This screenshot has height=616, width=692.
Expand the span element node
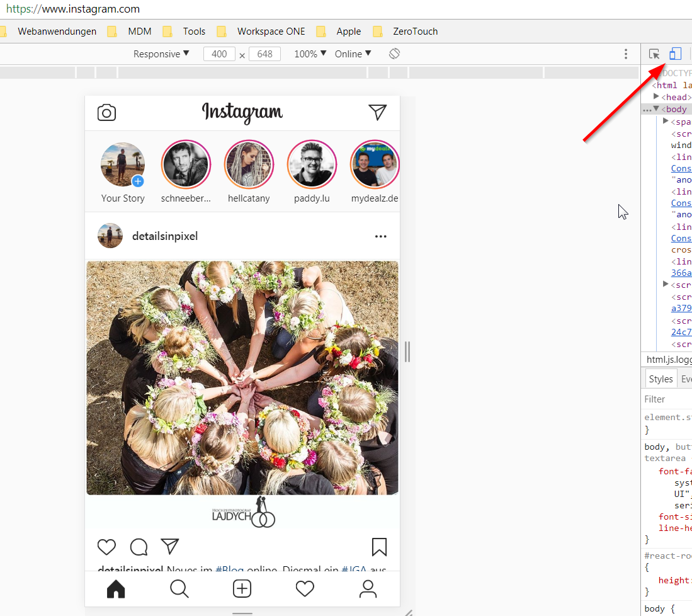[x=666, y=121]
